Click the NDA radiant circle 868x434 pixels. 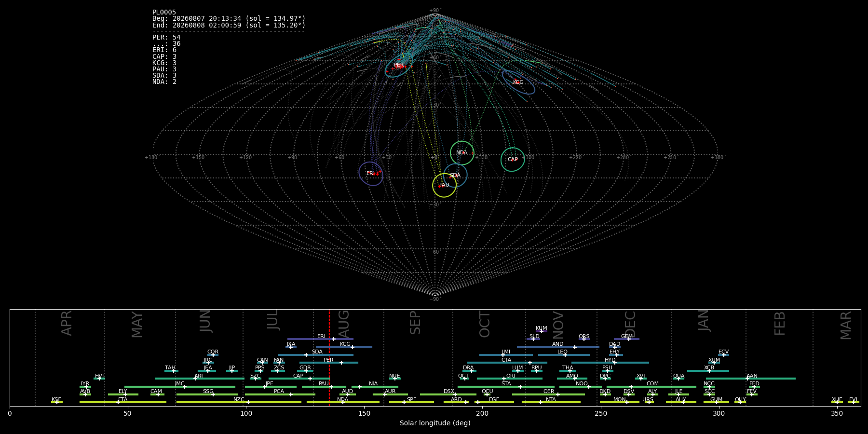(x=462, y=153)
